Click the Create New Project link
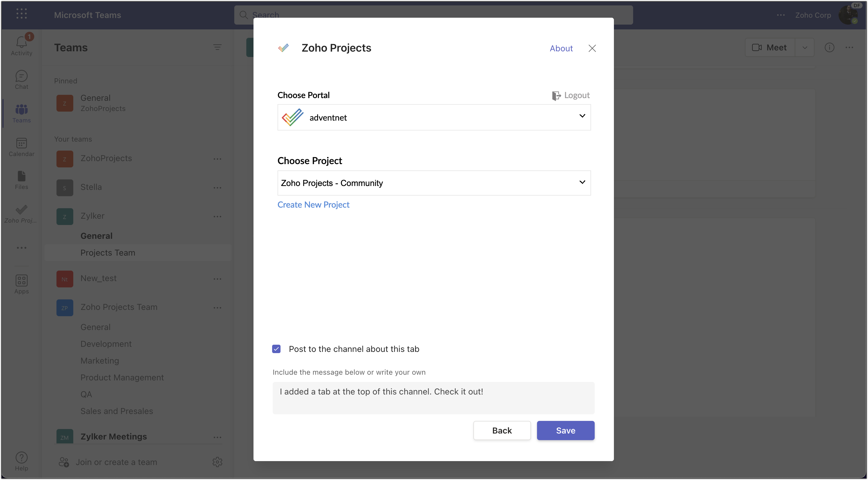 [313, 205]
